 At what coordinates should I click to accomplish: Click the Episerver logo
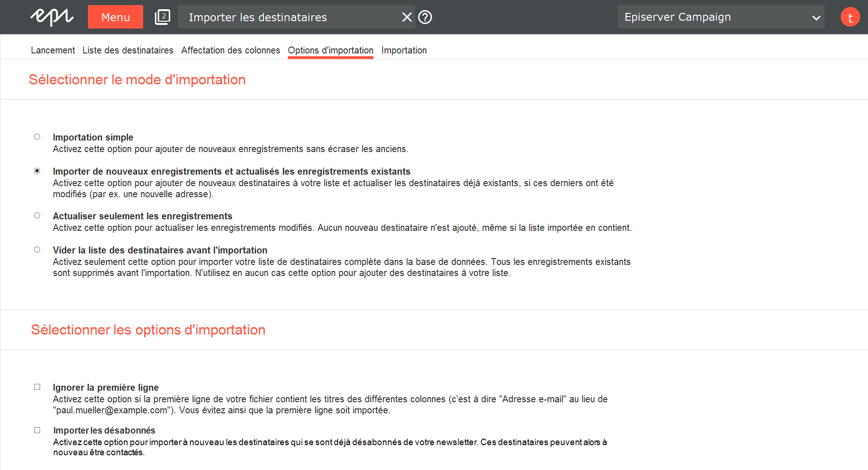[x=52, y=17]
